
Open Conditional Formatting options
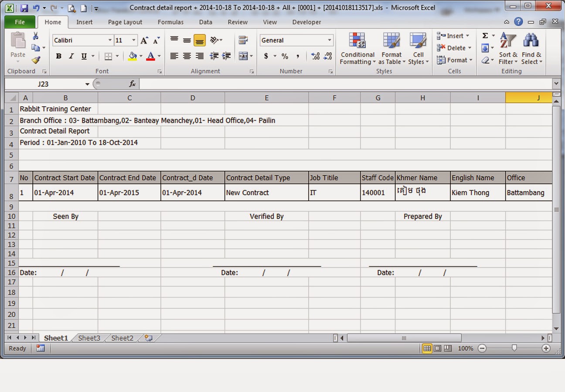coord(357,48)
